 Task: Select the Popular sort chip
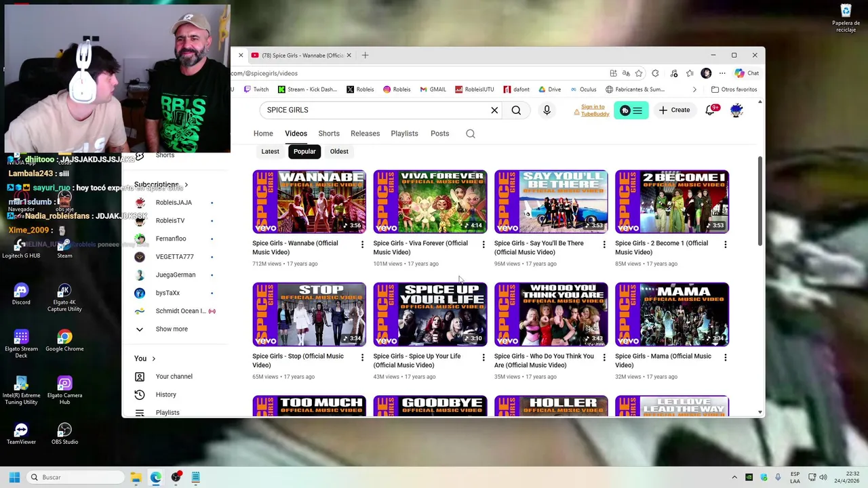(304, 152)
